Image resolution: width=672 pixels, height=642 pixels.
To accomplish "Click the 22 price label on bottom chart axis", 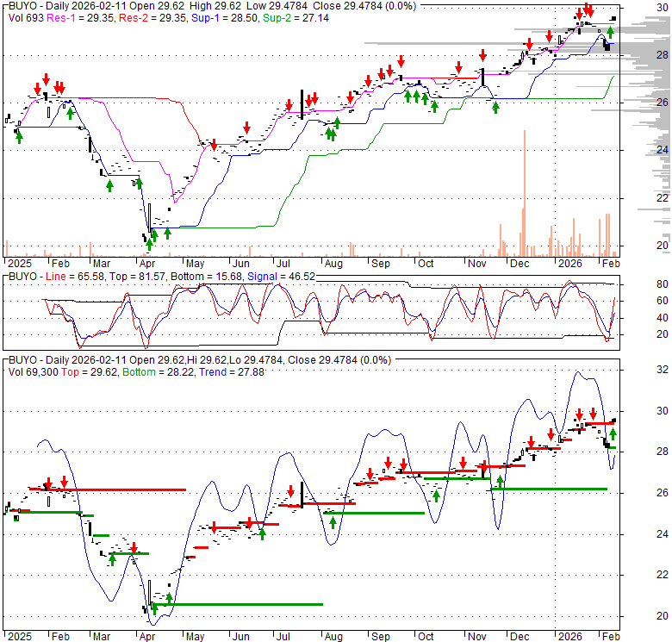I will tap(663, 575).
